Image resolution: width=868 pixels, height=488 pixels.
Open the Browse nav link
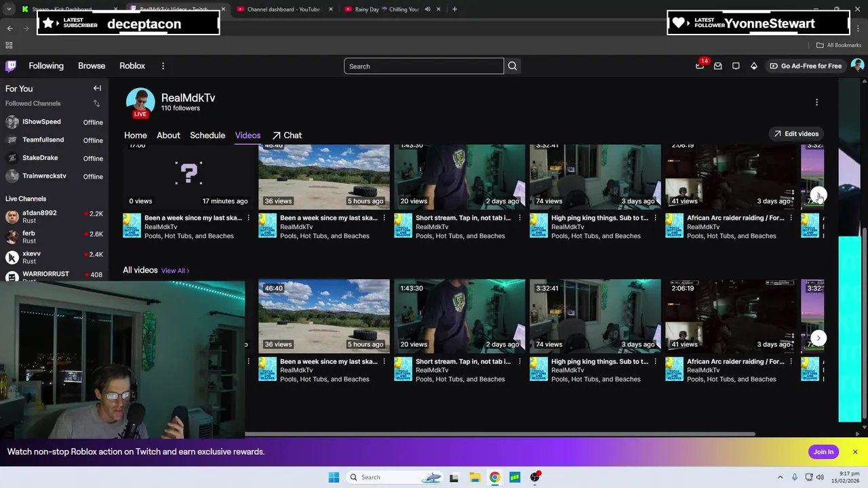(92, 66)
